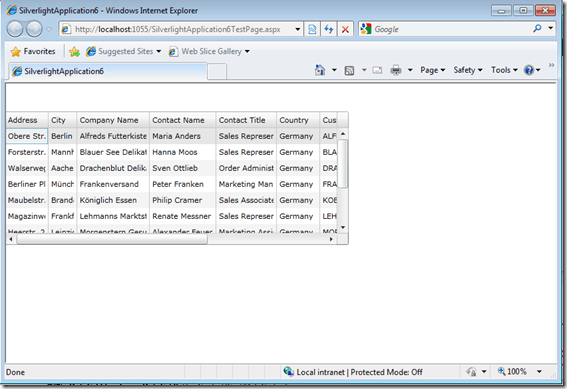This screenshot has height=389, width=567.
Task: Click the Help question mark icon
Action: 529,70
